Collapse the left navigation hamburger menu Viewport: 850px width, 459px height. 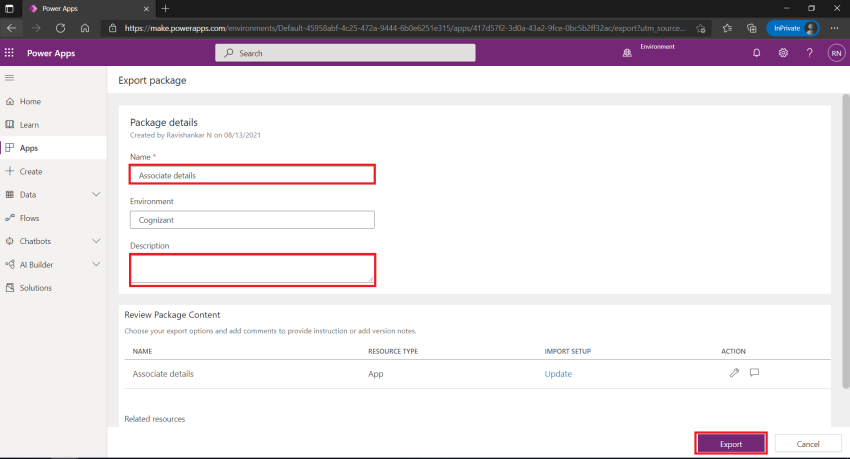pyautogui.click(x=9, y=78)
